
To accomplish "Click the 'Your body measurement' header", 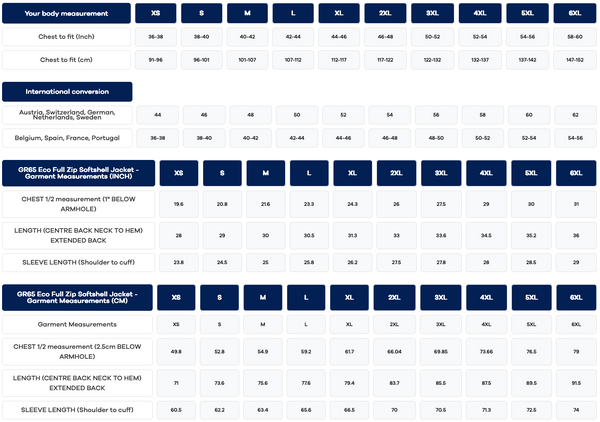I will point(66,13).
